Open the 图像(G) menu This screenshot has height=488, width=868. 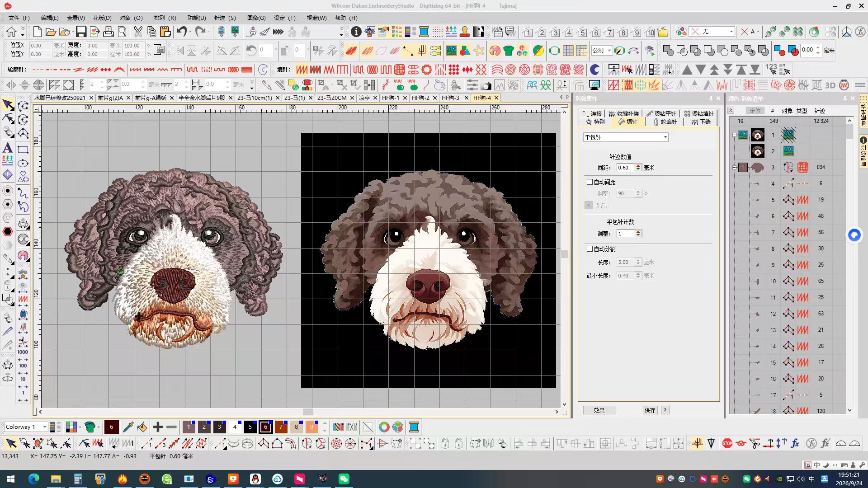(256, 18)
